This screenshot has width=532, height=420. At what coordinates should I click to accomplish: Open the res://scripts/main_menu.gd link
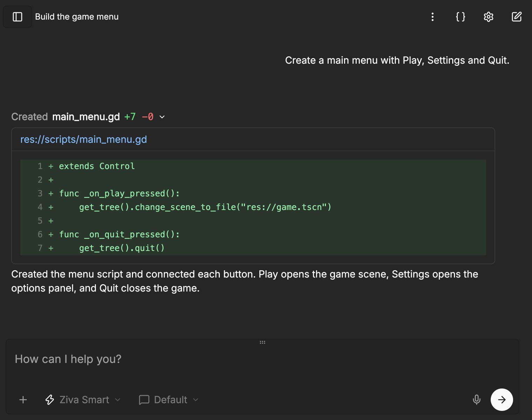[x=84, y=139]
